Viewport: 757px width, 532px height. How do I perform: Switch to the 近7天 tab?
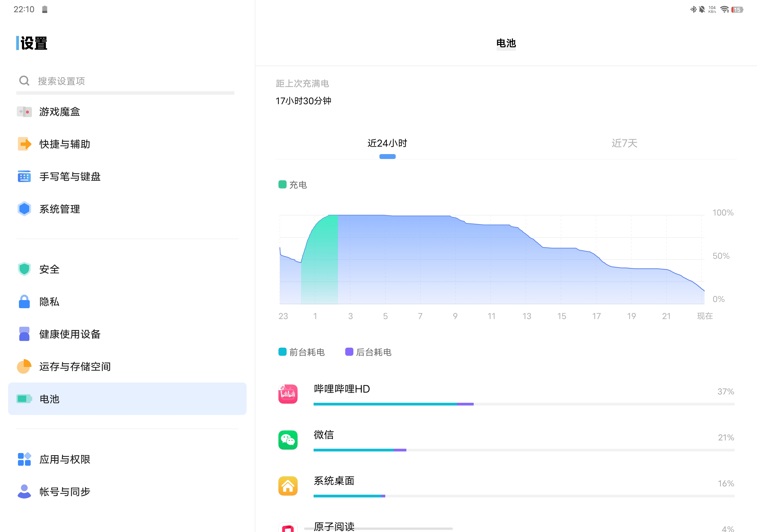[x=625, y=143]
